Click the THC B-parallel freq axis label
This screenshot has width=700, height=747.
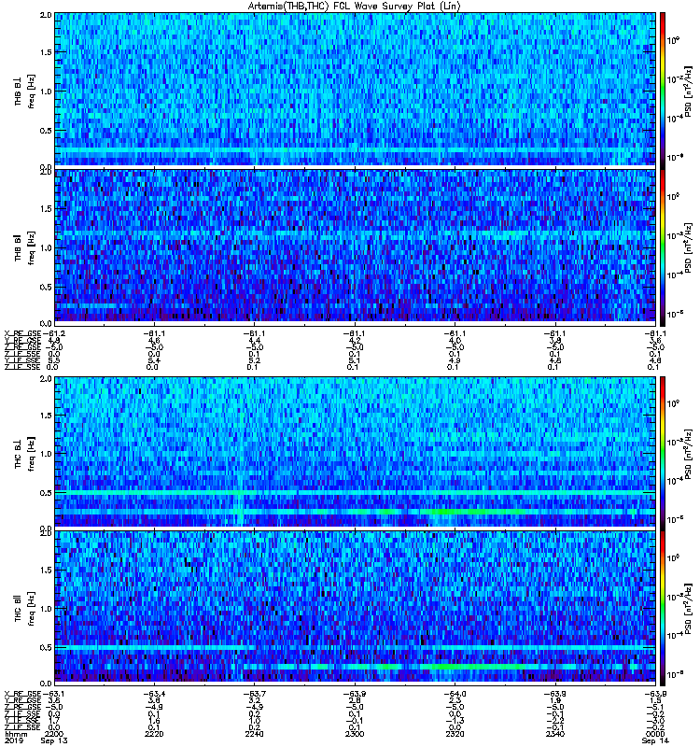click(x=25, y=609)
